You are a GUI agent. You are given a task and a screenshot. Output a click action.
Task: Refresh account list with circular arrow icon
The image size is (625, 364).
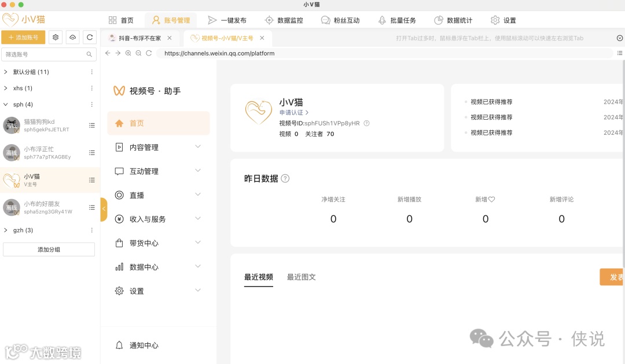90,37
